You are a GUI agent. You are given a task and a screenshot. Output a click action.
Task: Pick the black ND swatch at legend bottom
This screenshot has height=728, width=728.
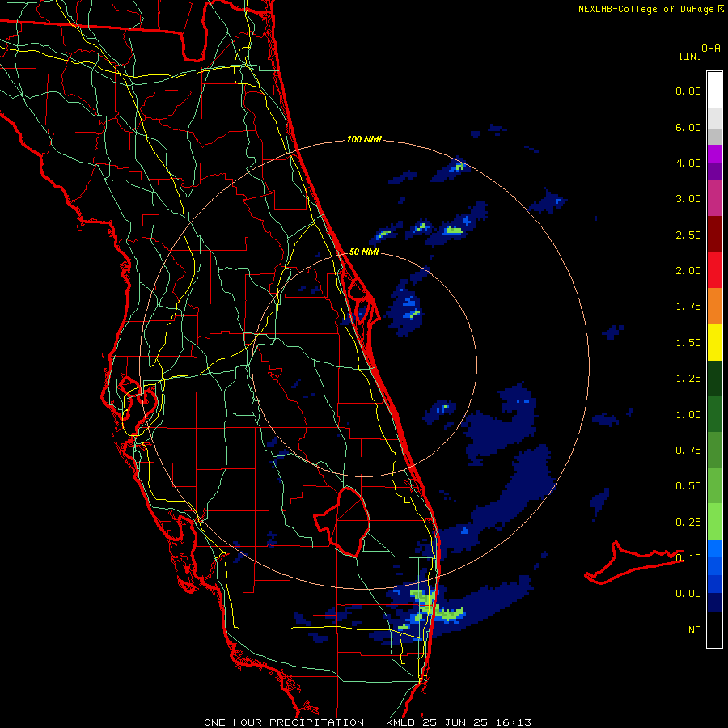click(714, 629)
